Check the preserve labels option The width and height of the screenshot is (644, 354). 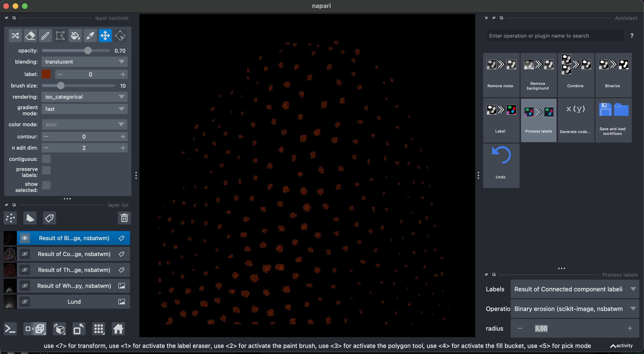(46, 170)
